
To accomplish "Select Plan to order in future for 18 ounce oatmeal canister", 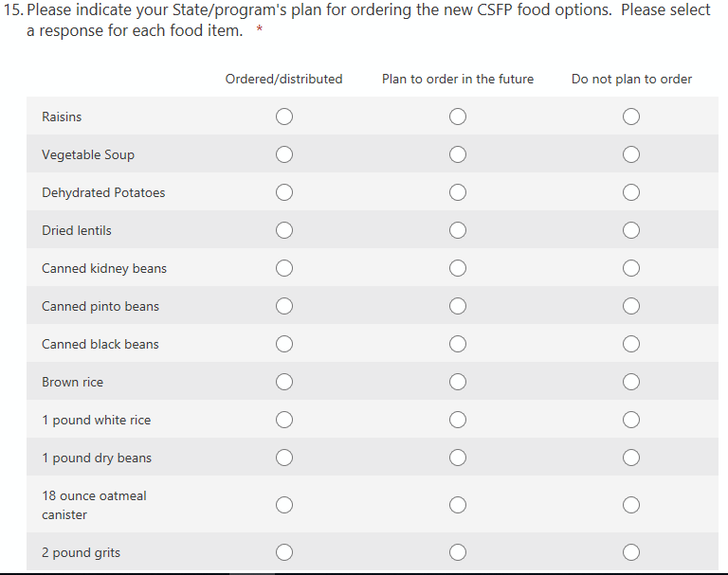I will 458,505.
